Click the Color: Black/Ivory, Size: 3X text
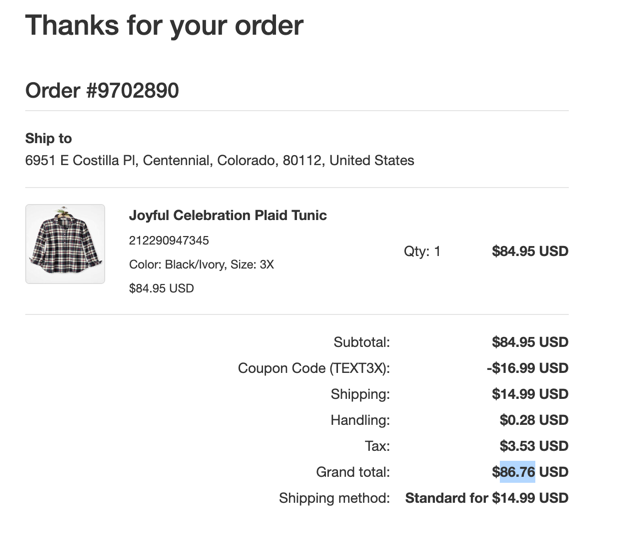 coord(201,264)
